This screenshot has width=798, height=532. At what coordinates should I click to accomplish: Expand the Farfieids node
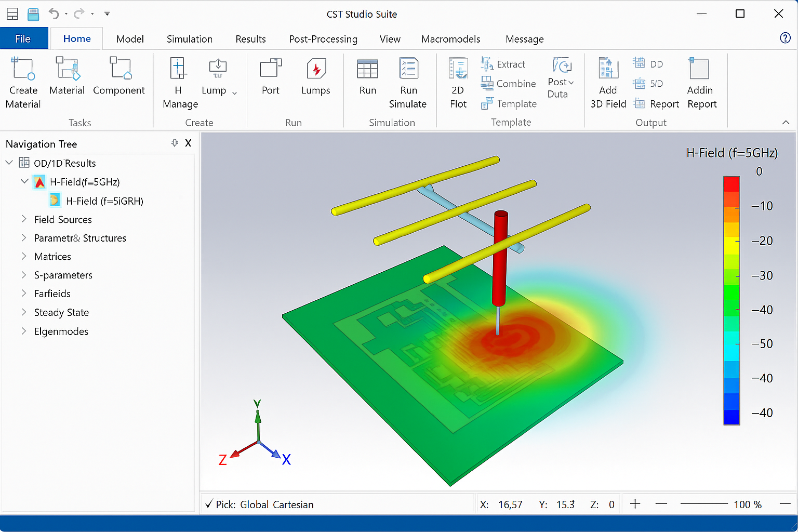[24, 293]
